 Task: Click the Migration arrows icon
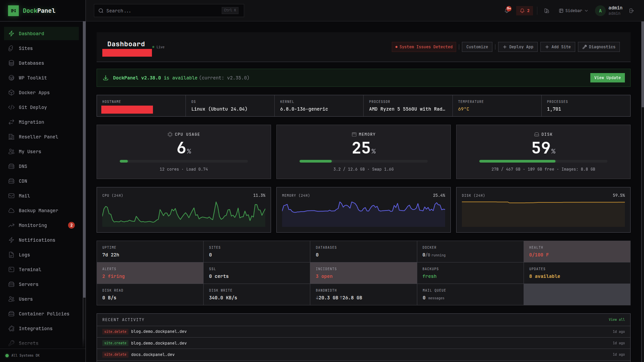11,122
